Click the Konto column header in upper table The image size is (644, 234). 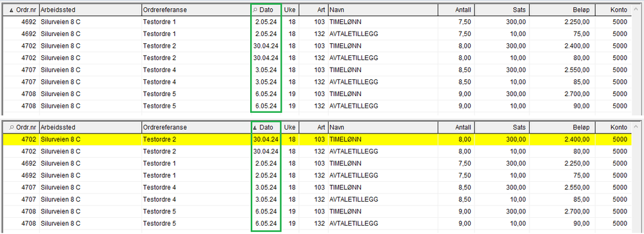(x=613, y=10)
